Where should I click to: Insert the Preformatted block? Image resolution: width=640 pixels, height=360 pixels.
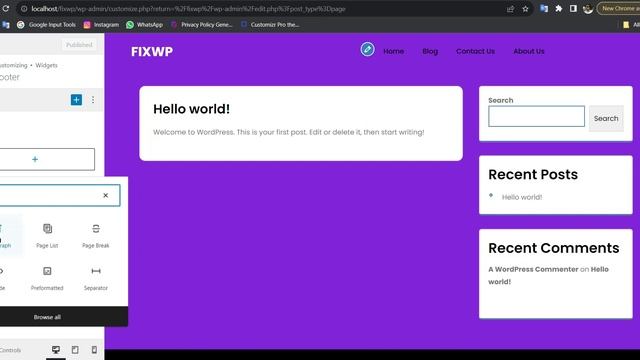47,278
